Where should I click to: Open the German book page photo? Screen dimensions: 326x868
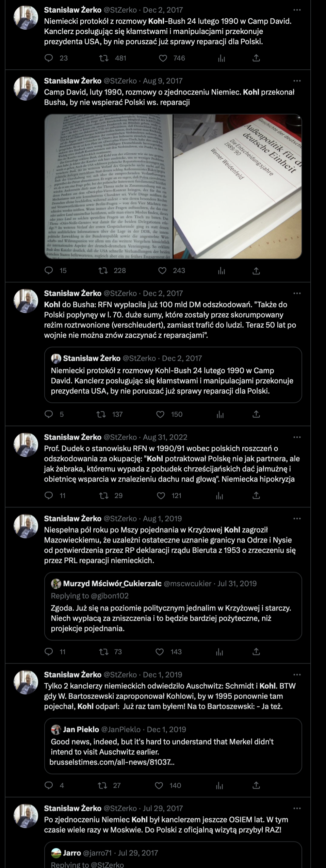click(109, 186)
